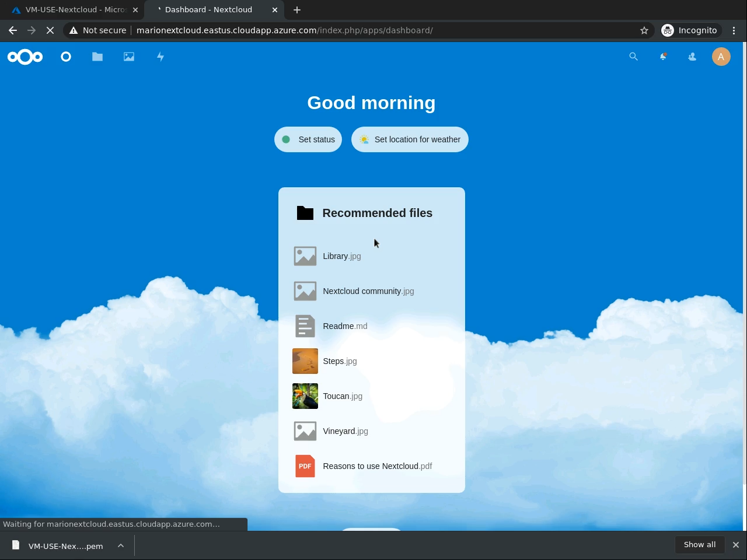
Task: Open Reasons to use Nextcloud.pdf
Action: (377, 466)
